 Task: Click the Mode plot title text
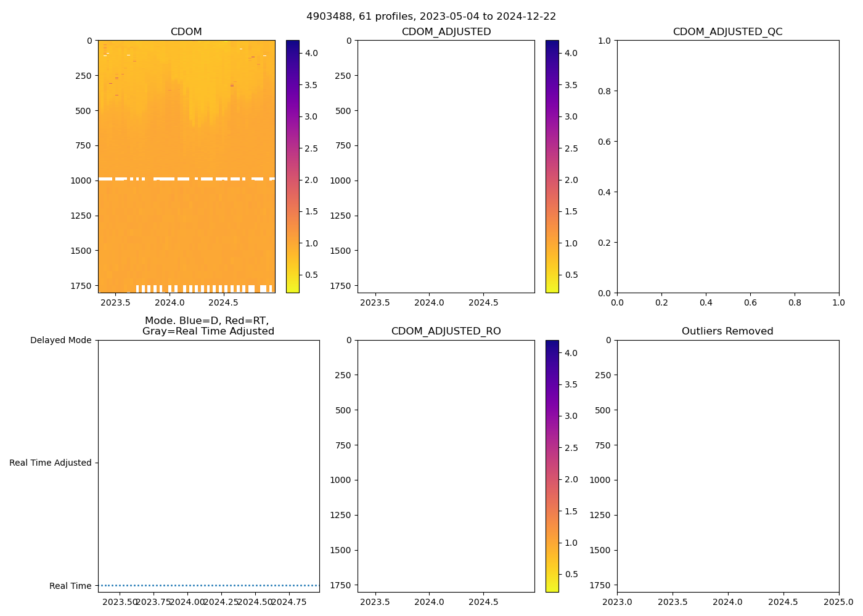[x=208, y=326]
